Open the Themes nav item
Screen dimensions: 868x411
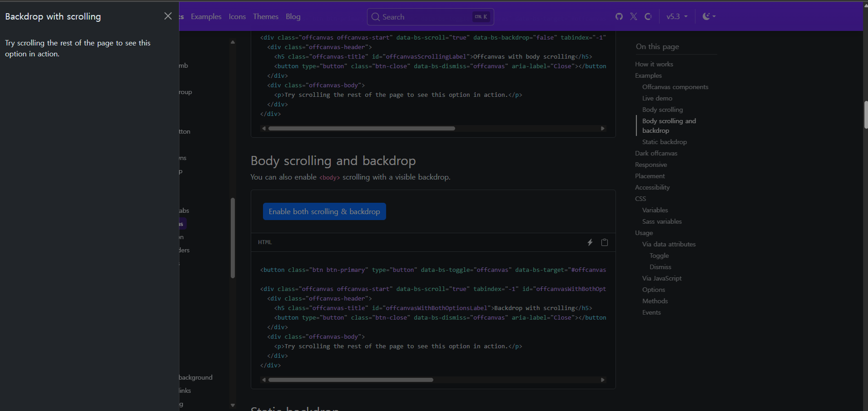tap(266, 16)
